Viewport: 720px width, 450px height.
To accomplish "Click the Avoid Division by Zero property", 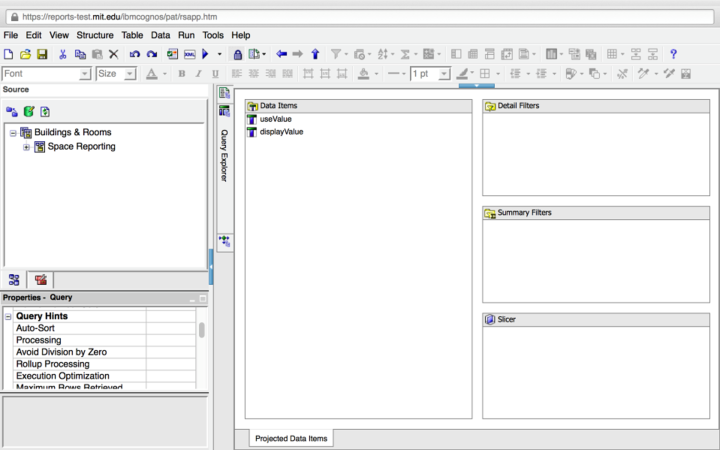I will coord(61,352).
